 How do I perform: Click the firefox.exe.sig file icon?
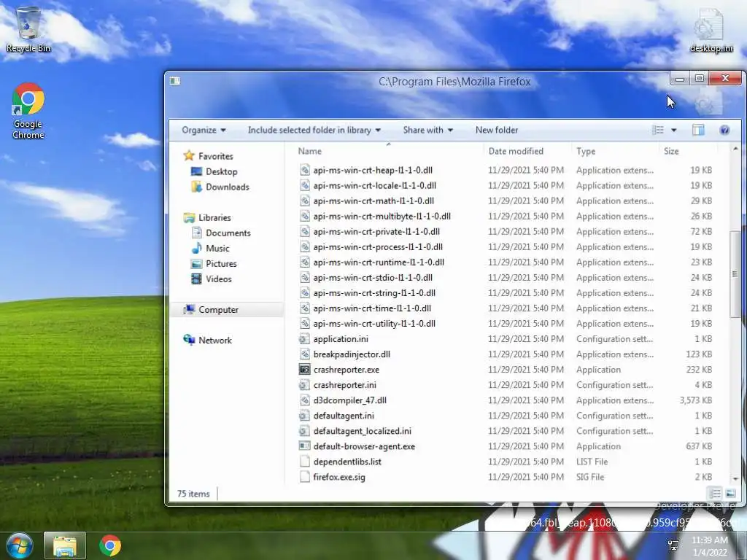click(304, 477)
